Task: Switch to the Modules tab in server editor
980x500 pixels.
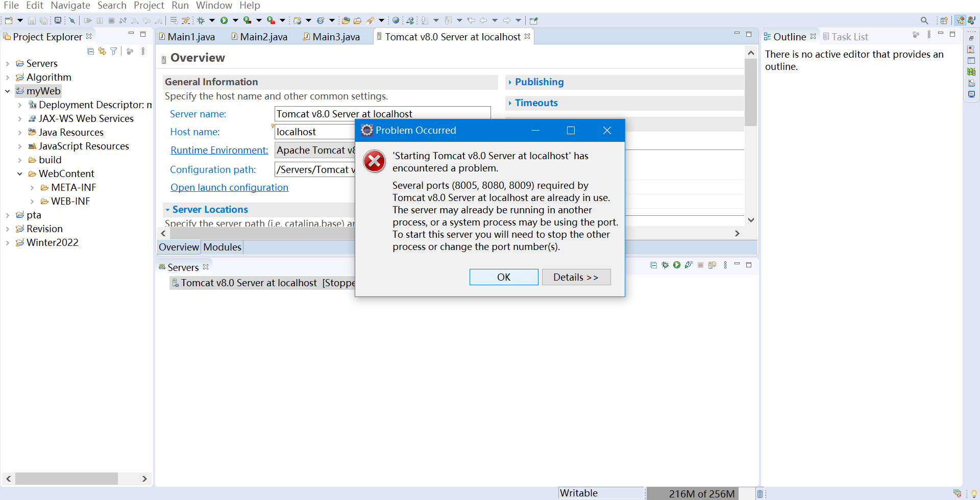Action: [x=222, y=247]
